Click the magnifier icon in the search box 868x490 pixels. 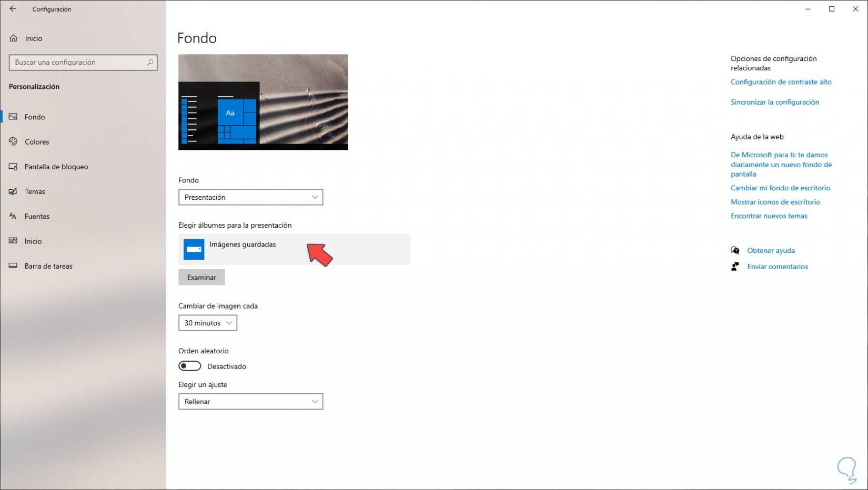click(x=150, y=63)
